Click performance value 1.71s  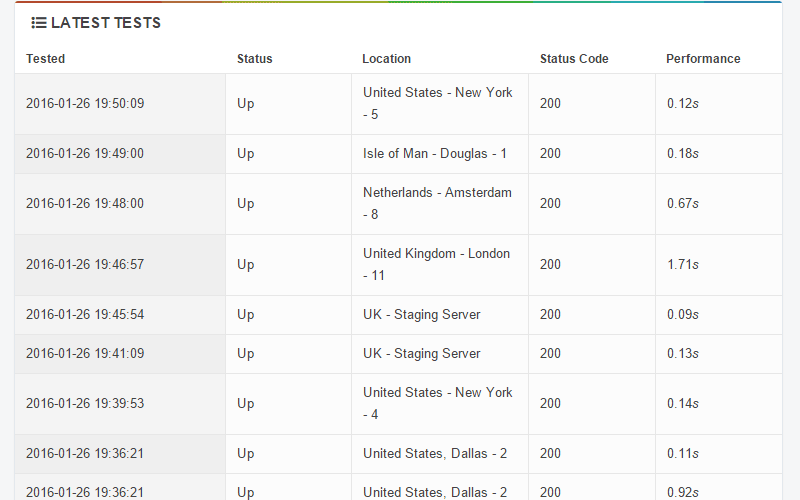click(683, 265)
